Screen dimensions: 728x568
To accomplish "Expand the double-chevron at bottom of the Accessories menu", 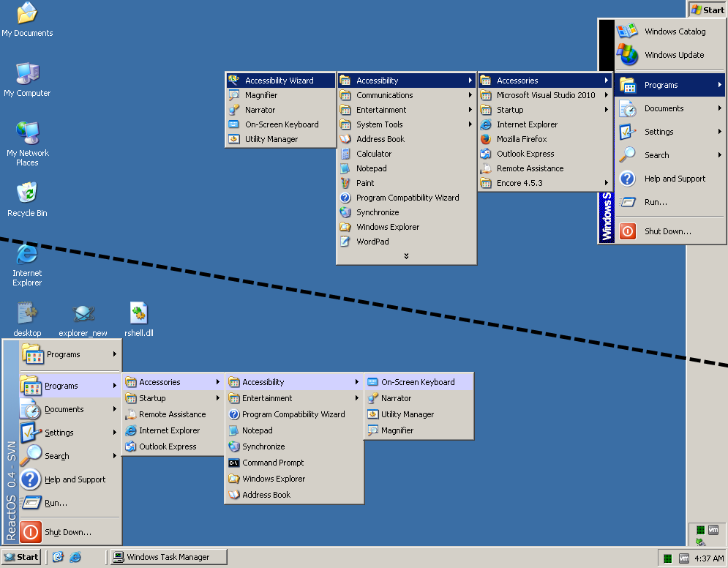I will tap(406, 256).
